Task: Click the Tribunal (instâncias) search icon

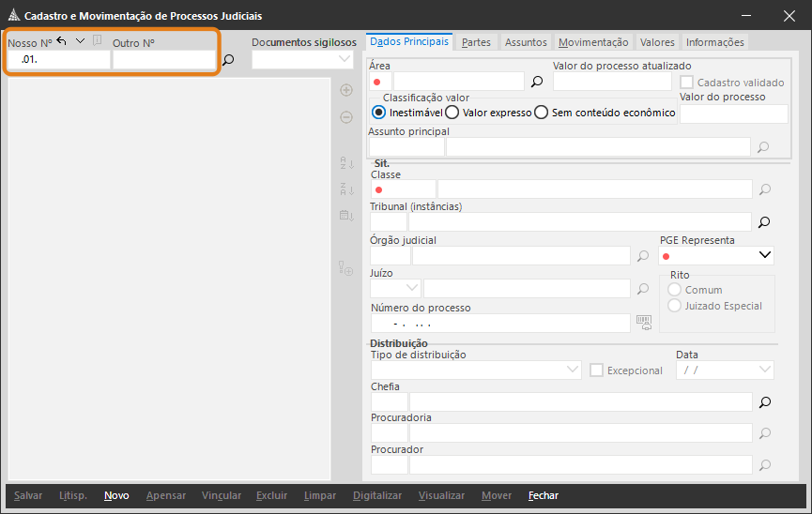Action: point(764,222)
